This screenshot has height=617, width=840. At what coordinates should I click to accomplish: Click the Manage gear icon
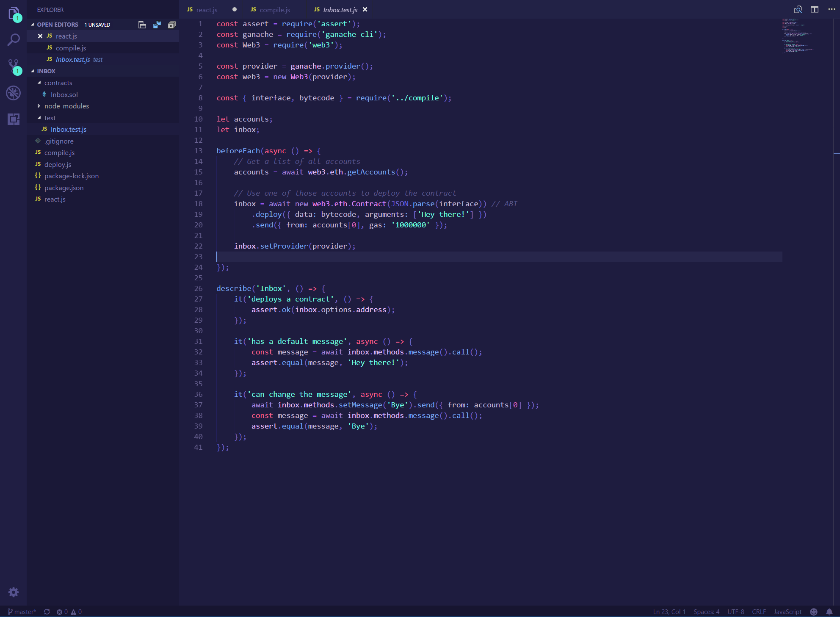pos(14,592)
